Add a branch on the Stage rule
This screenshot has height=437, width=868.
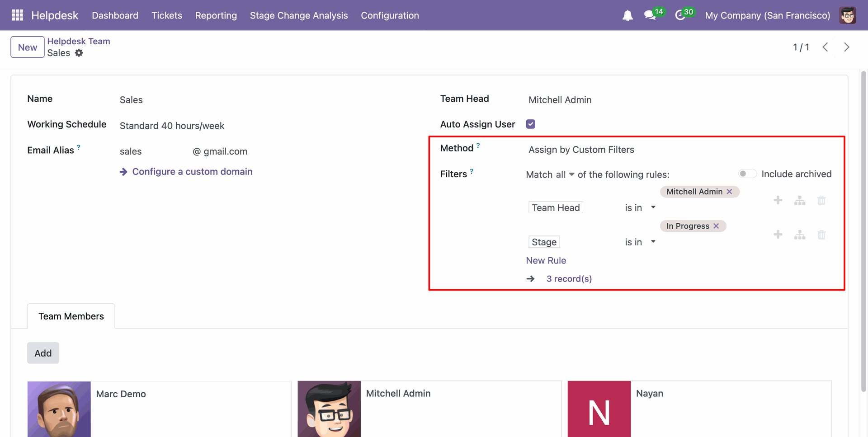pyautogui.click(x=799, y=235)
